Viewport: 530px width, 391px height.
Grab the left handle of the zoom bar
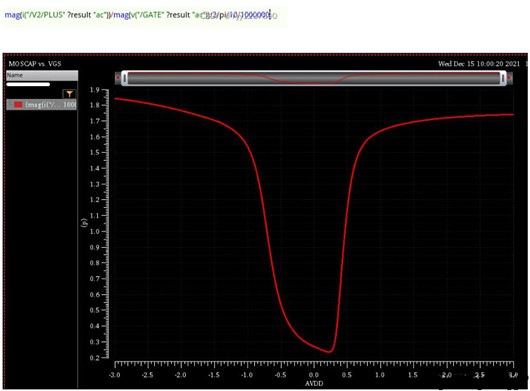pos(124,78)
